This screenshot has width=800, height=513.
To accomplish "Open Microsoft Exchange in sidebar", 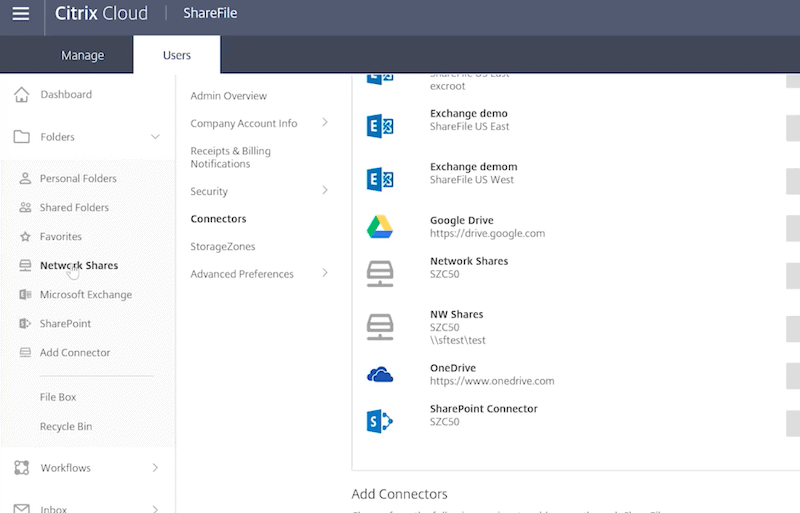I will click(x=86, y=295).
